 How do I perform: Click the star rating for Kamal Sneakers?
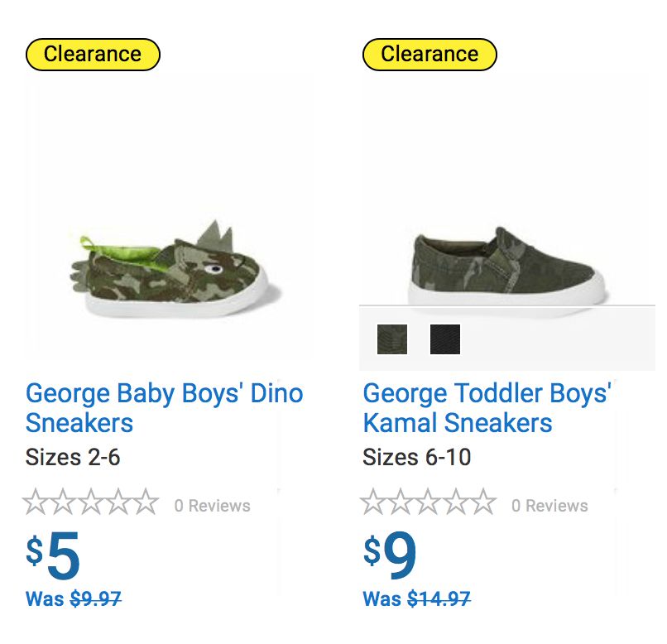428,503
